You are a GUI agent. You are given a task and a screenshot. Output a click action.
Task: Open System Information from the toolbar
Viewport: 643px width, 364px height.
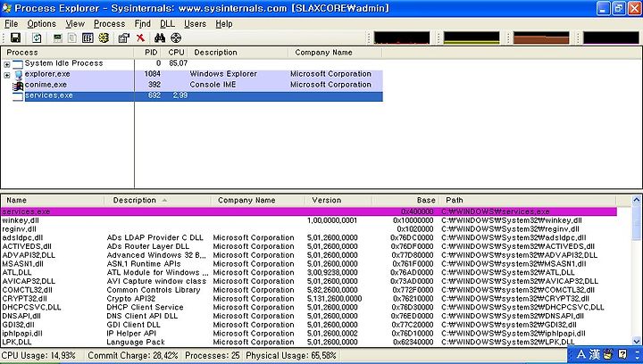click(57, 38)
